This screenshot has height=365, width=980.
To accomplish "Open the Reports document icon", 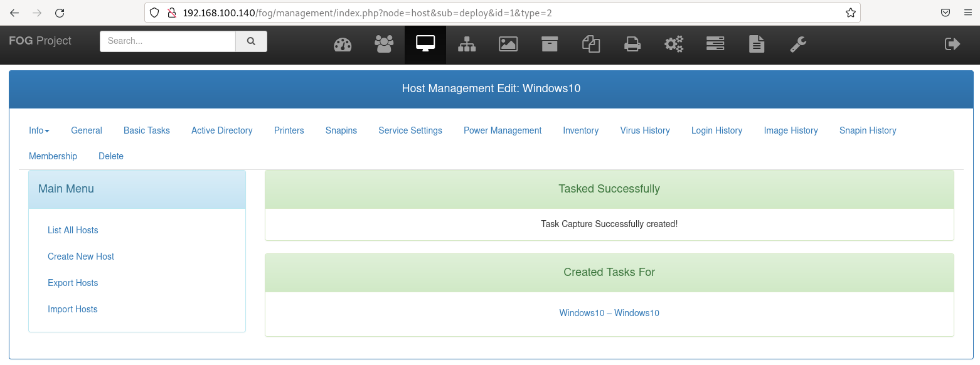I will pyautogui.click(x=756, y=44).
